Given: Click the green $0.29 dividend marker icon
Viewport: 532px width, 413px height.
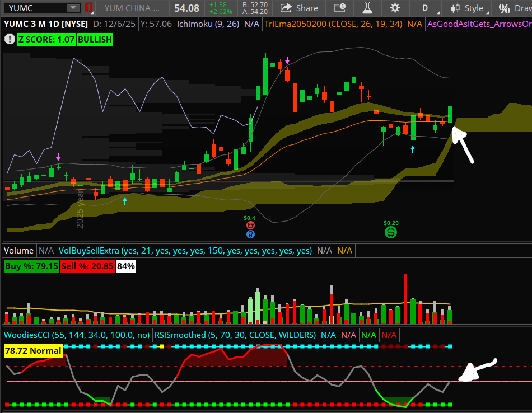Looking at the screenshot, I should (390, 231).
